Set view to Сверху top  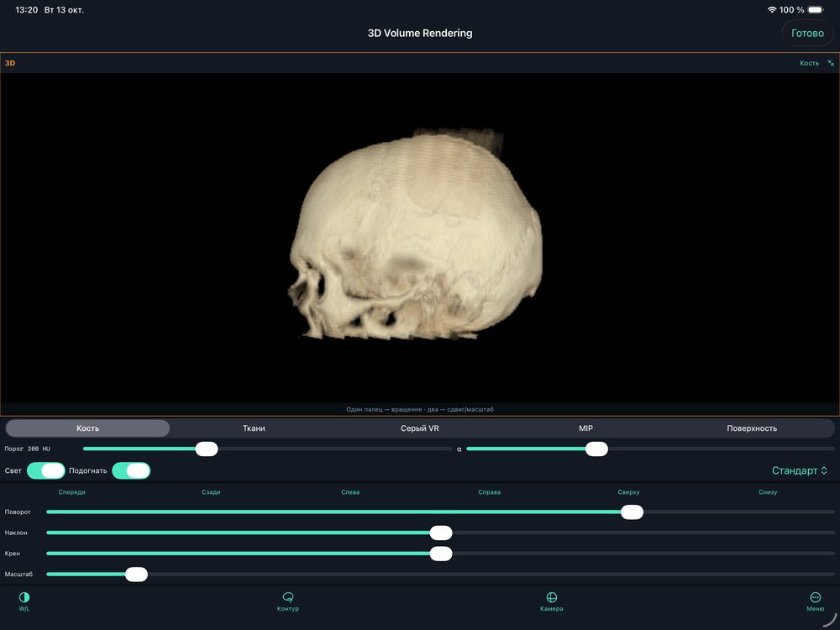(628, 491)
